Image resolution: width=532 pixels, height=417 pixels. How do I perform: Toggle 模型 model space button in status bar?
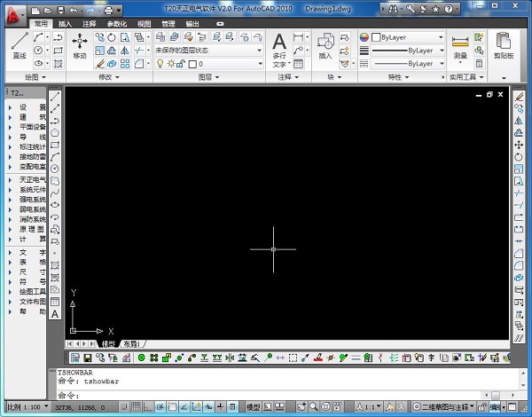click(x=253, y=406)
